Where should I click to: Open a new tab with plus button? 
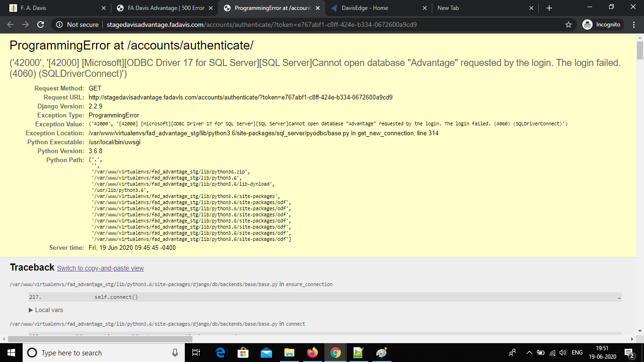[549, 8]
